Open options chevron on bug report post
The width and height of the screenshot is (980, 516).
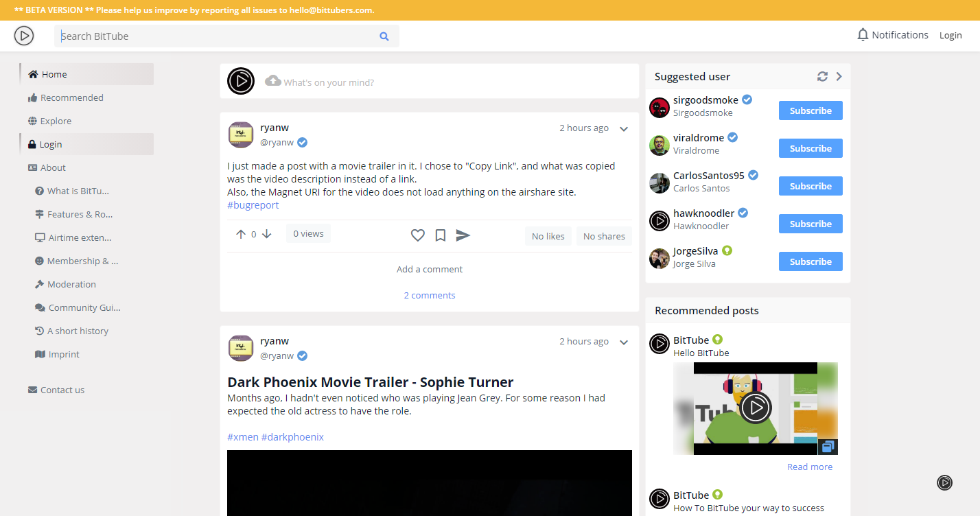coord(624,129)
